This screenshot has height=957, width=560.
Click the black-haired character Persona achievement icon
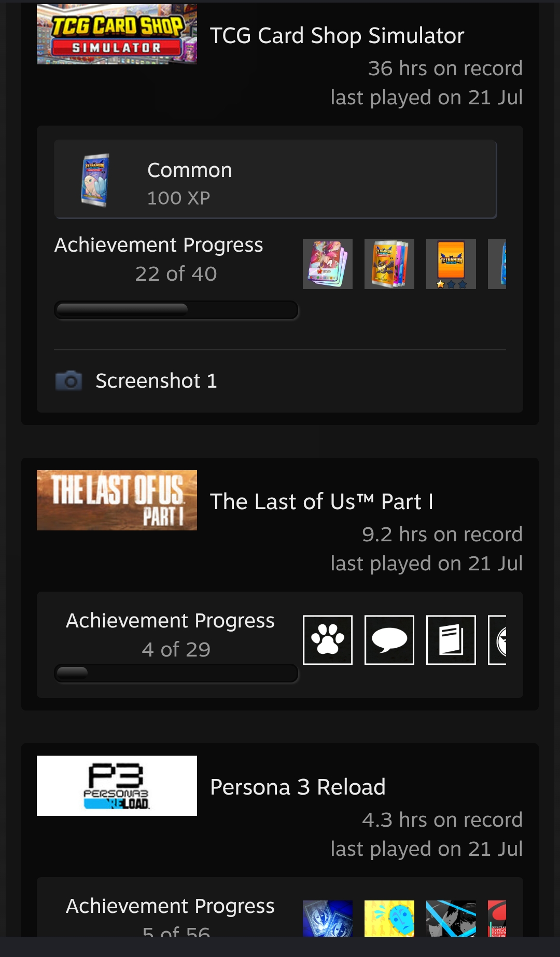[x=451, y=919]
